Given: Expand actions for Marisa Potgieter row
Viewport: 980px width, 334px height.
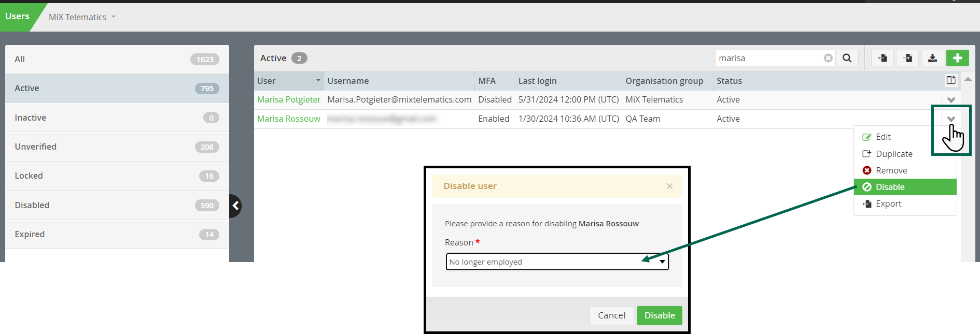Looking at the screenshot, I should coord(951,100).
